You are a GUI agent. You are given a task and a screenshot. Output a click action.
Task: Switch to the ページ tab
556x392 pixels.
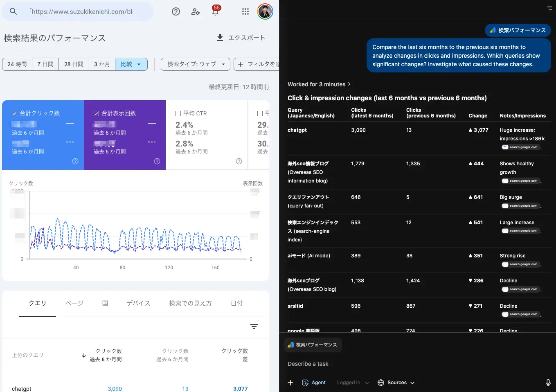[x=74, y=303]
